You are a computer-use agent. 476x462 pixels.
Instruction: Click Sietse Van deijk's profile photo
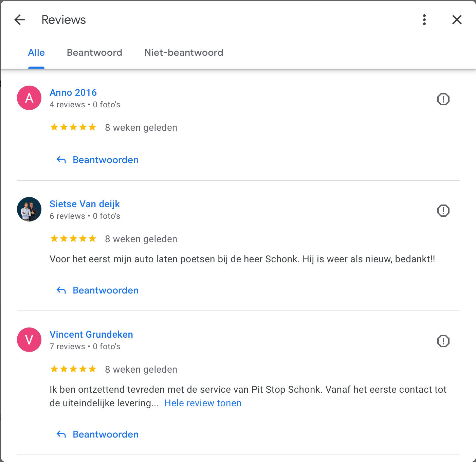point(29,209)
